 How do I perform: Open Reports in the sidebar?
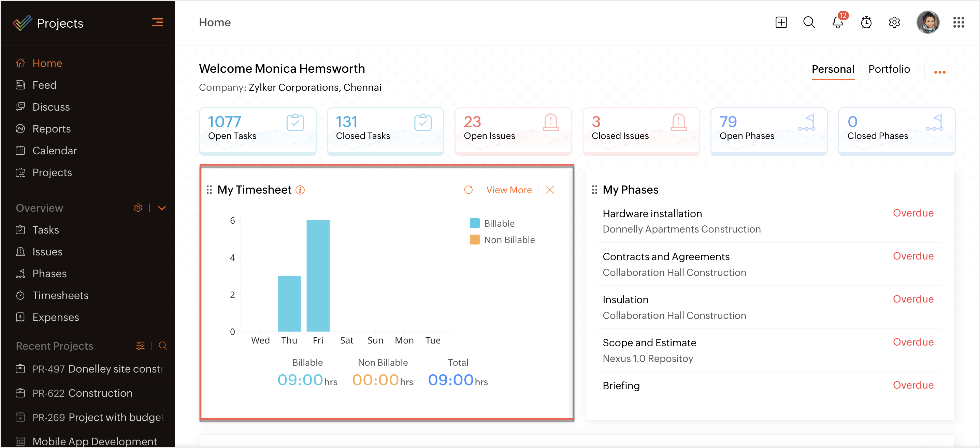(x=52, y=129)
